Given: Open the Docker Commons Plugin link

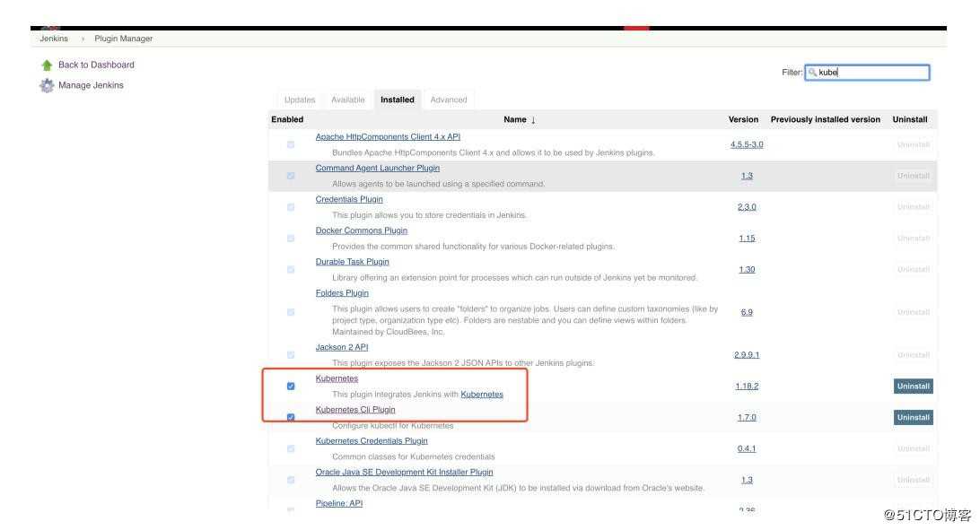Looking at the screenshot, I should (x=362, y=230).
